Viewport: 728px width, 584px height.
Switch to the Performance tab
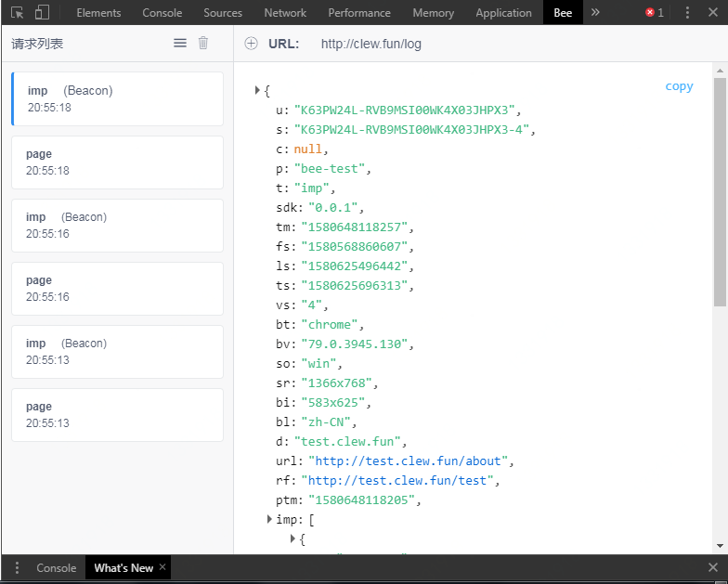coord(359,13)
